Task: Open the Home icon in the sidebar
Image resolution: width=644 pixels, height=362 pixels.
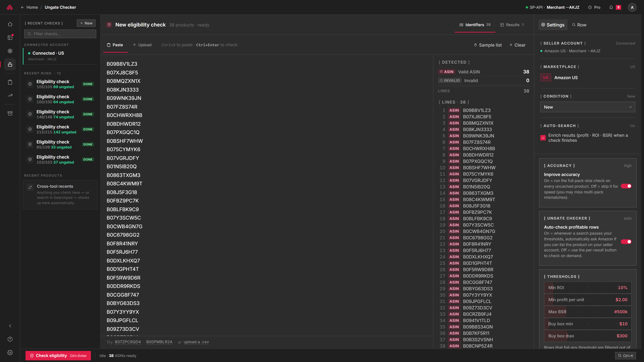Action: pos(10,24)
